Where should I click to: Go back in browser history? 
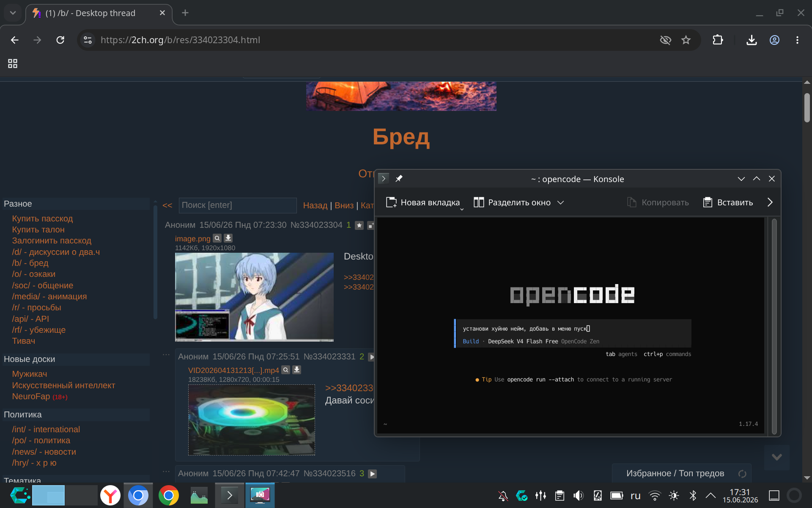(15, 40)
